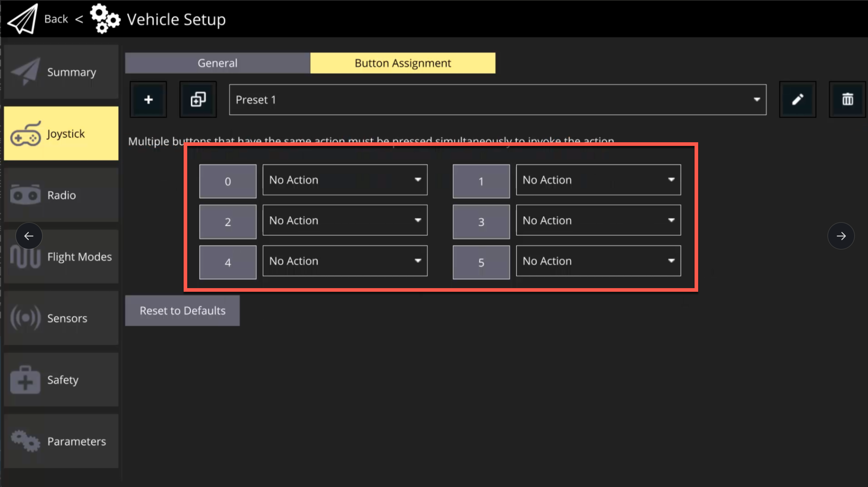Click the button number 5 indicator

(481, 262)
